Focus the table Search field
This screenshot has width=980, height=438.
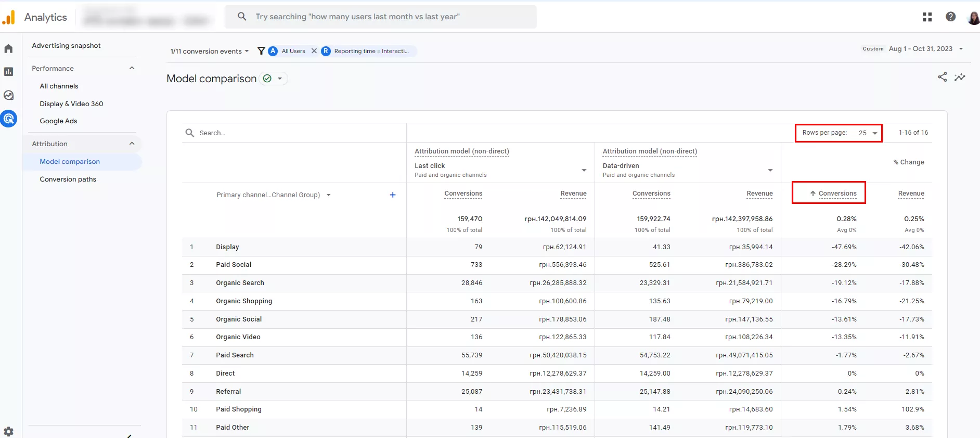pyautogui.click(x=294, y=133)
